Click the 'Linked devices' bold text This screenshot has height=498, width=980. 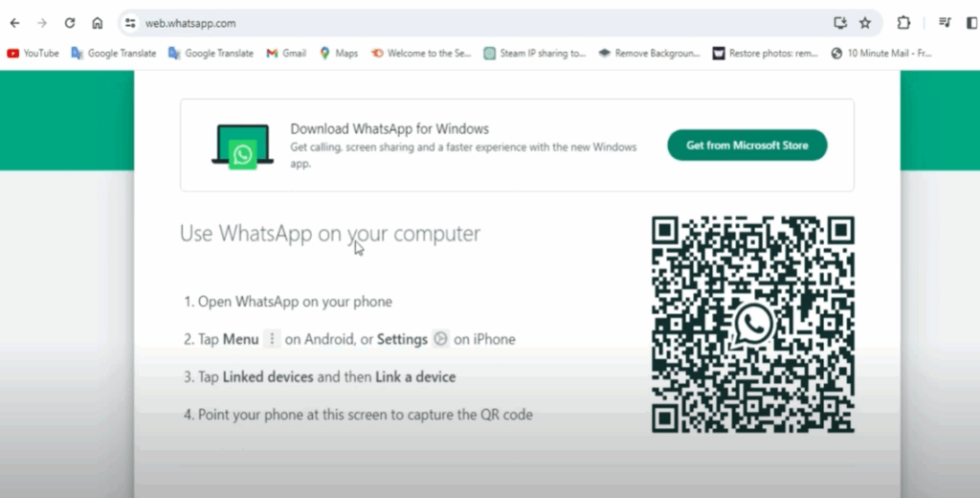268,377
